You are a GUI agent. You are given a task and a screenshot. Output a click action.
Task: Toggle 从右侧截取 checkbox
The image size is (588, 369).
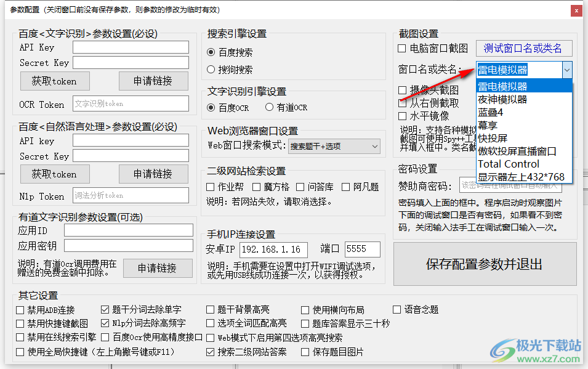coord(403,103)
